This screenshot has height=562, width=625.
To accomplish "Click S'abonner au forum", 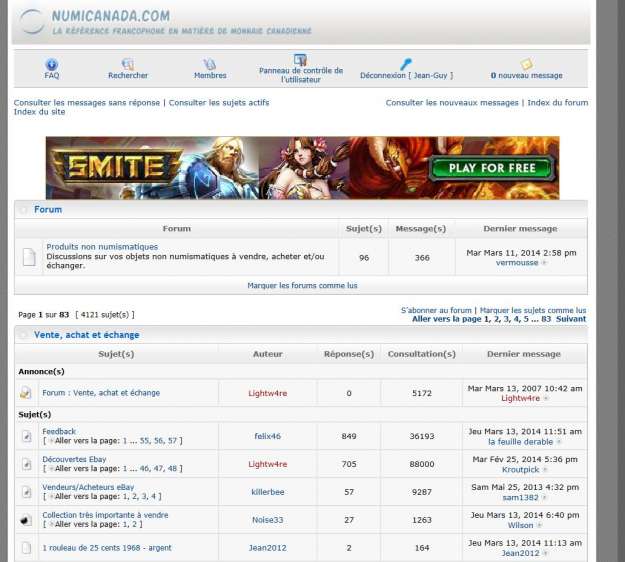I will [436, 310].
